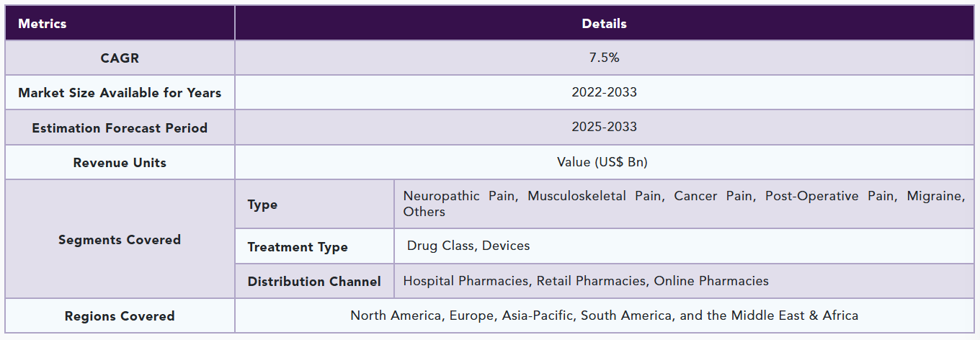980x340 pixels.
Task: Select the Treatment Type label
Action: 298,247
